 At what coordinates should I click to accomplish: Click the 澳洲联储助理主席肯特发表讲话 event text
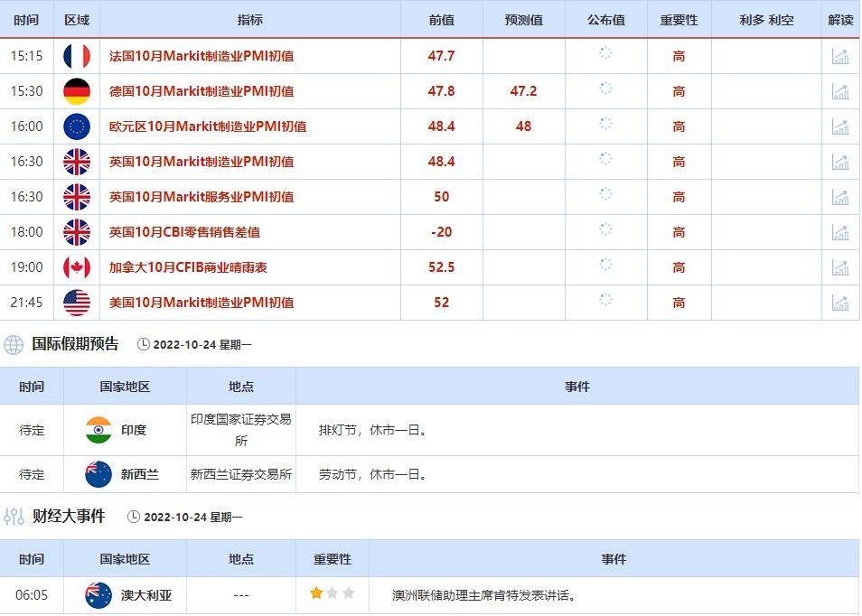(x=484, y=595)
